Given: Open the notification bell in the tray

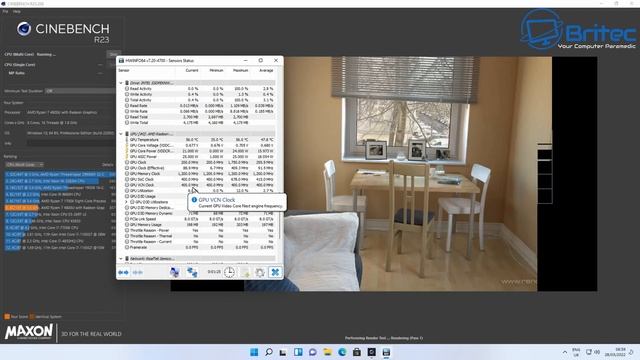Looking at the screenshot, I should tap(631, 352).
